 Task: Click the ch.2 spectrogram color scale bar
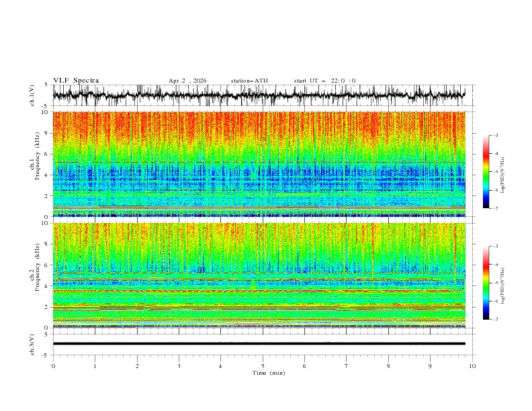point(486,283)
